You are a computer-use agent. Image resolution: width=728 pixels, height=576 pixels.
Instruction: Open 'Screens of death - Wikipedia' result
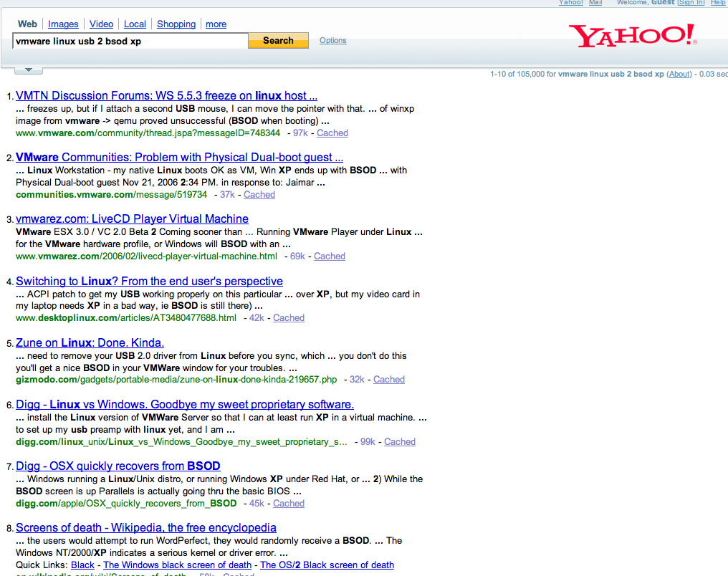point(145,528)
